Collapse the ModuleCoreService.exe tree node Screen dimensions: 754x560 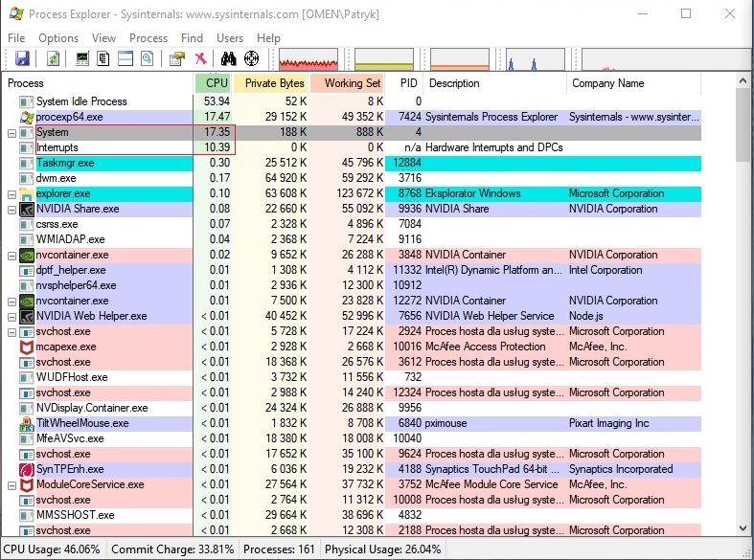(x=11, y=485)
